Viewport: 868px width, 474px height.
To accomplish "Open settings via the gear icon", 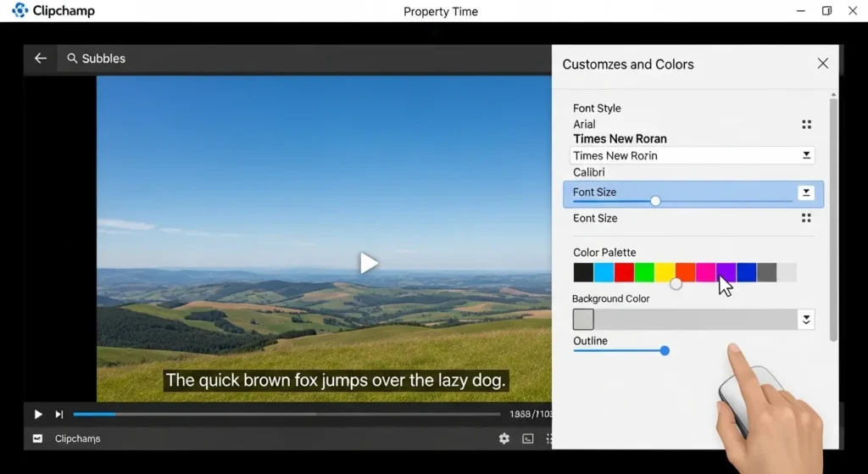I will click(504, 438).
